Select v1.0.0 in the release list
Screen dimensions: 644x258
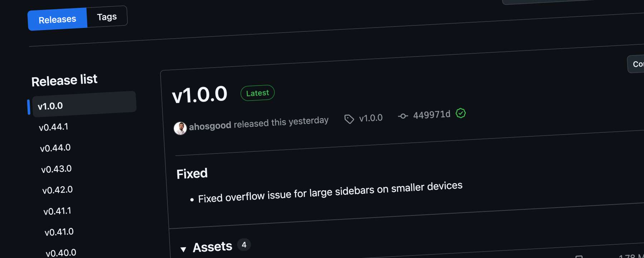(x=84, y=104)
